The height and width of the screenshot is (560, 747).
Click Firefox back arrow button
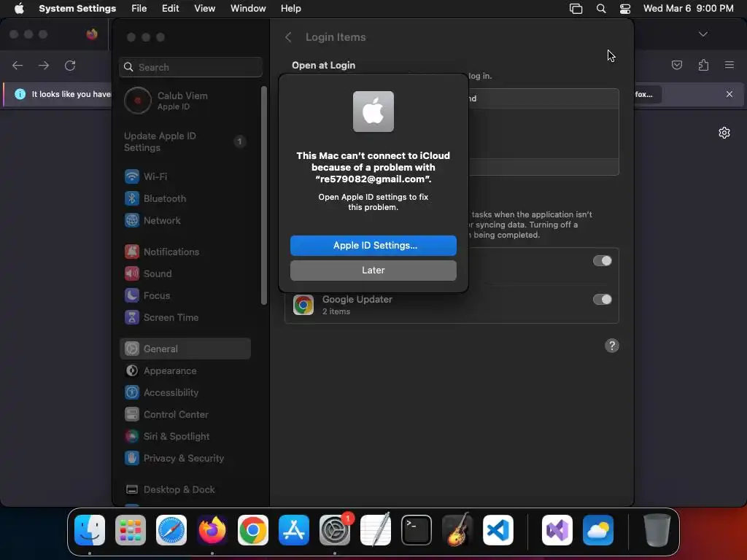click(x=18, y=65)
